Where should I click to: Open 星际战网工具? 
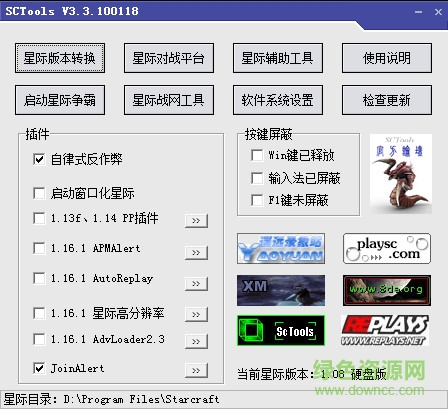[x=169, y=100]
